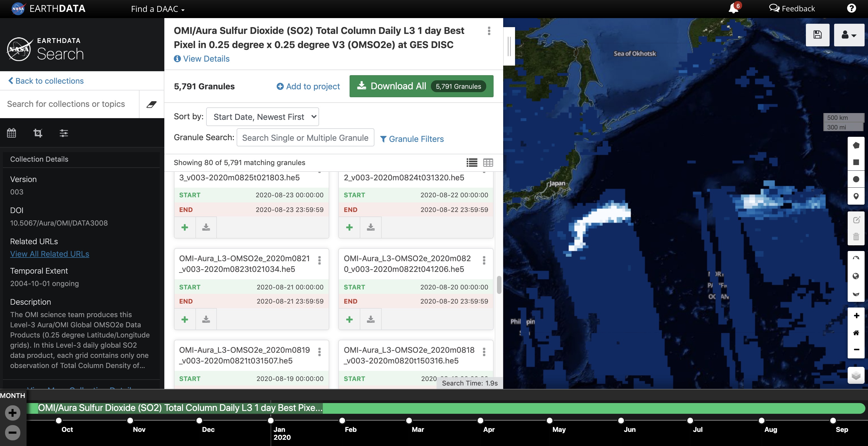Open advanced search sliders icon

point(64,133)
